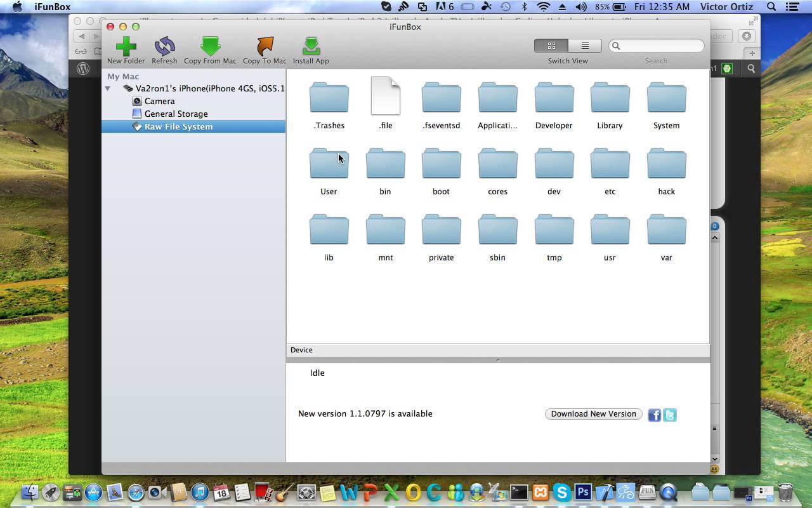Open Photoshop from the Dock

tap(582, 492)
